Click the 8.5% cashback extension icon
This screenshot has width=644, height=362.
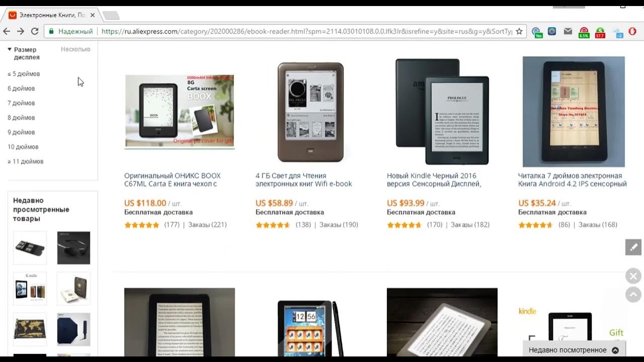tap(584, 32)
